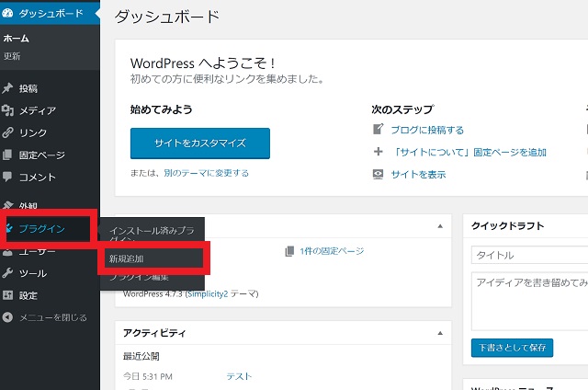Click アクティビティ panel heading
This screenshot has height=390, width=588.
click(154, 333)
